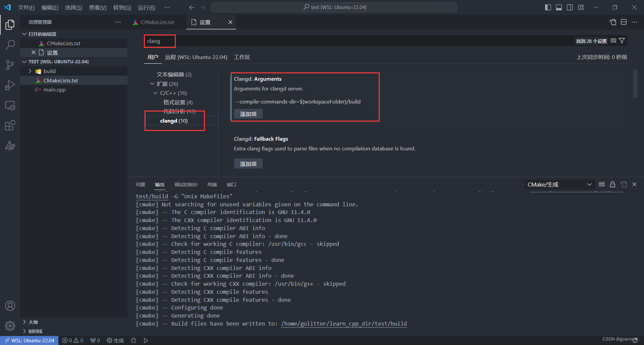Toggle the bottom panel layout icon
Screen dimensions: 644x345
click(559, 7)
